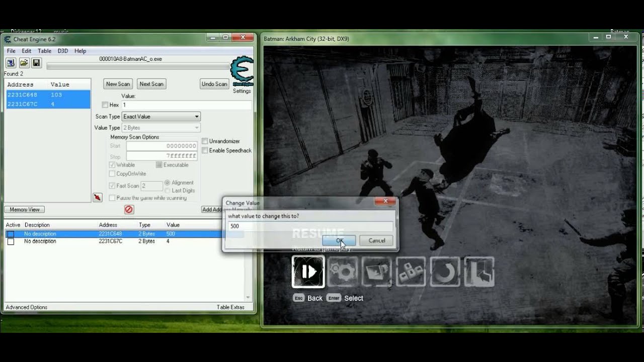Click the scan progress bar
Viewport: 644px width, 362px height.
pyautogui.click(x=138, y=66)
